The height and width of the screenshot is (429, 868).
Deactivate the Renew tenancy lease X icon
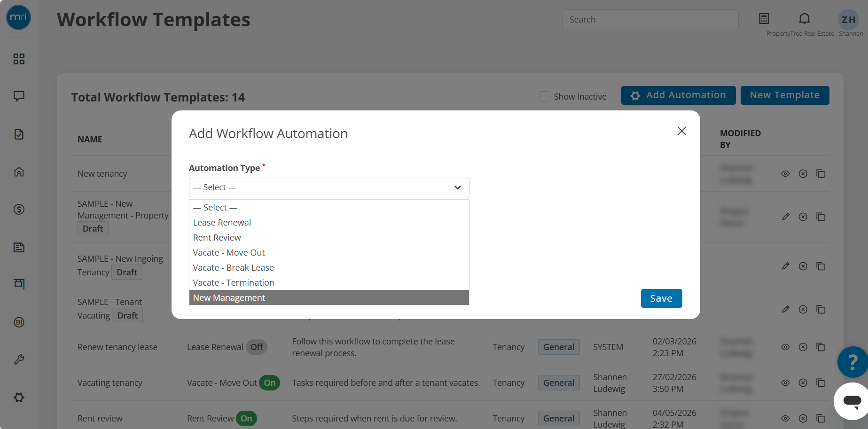(x=803, y=347)
